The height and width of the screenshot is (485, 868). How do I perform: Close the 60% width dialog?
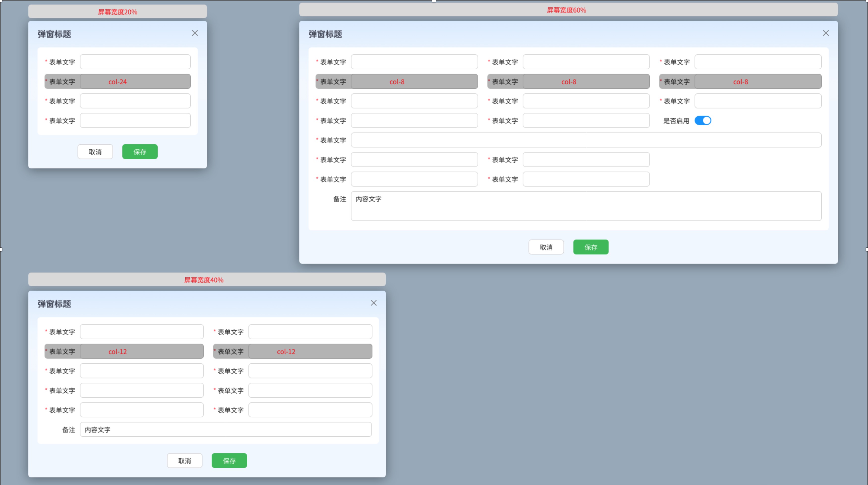(x=826, y=33)
